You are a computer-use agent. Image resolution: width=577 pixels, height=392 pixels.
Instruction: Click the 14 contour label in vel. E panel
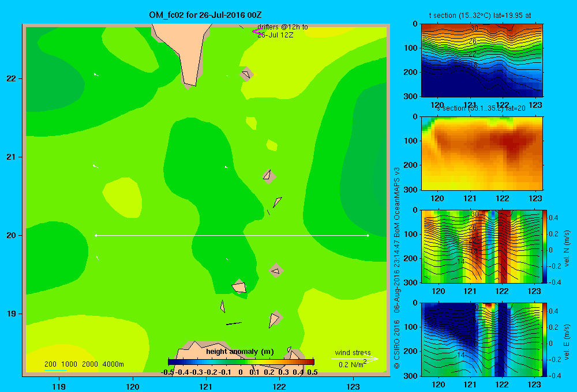point(460,355)
